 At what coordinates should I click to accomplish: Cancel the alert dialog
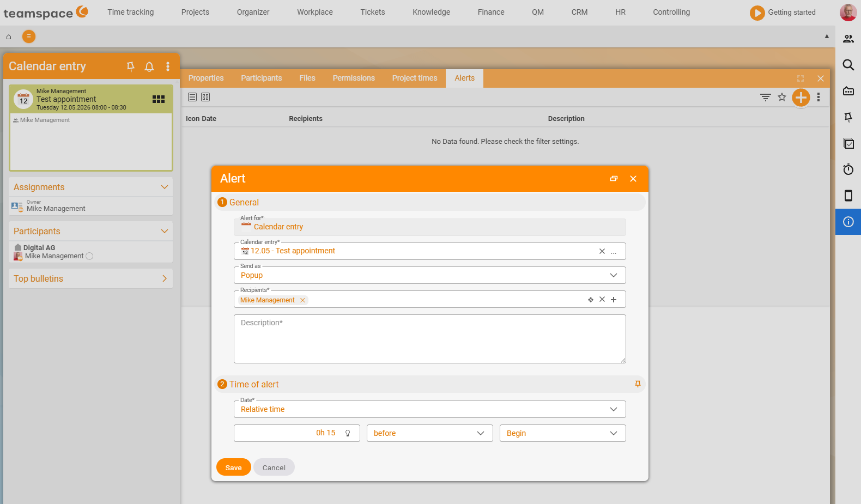274,467
